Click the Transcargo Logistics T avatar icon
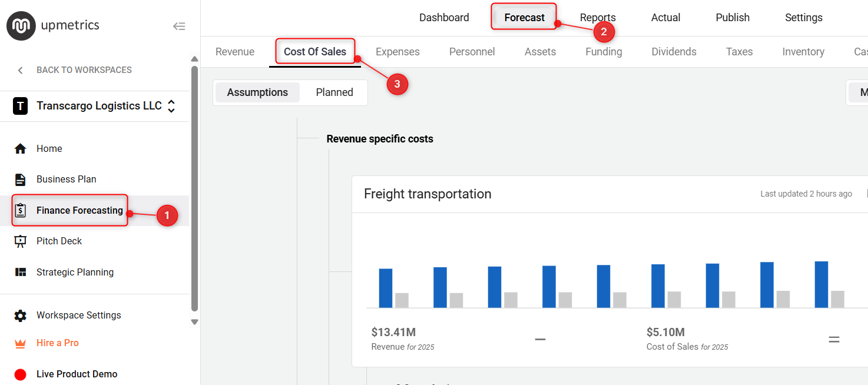868x385 pixels. click(21, 107)
